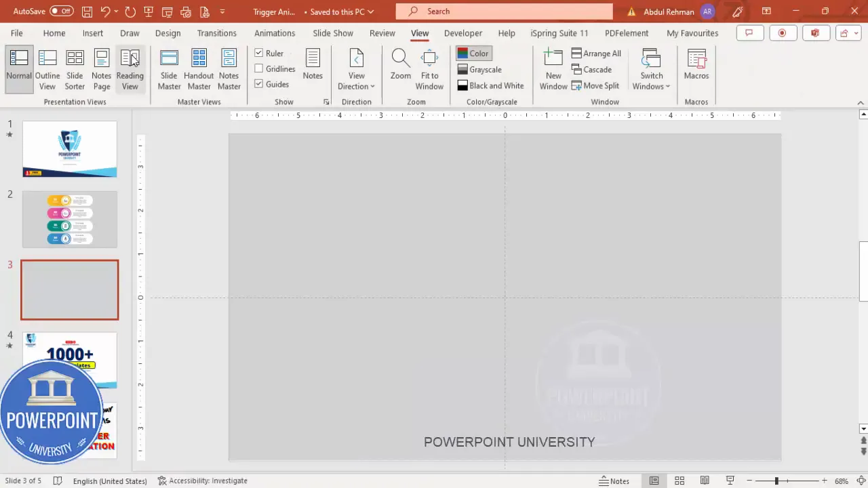
Task: Start Slide Show from status bar
Action: click(730, 481)
